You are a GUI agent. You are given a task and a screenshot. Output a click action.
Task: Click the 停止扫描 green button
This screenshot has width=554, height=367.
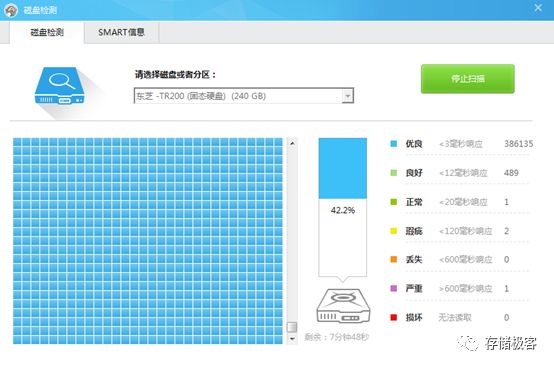pos(467,79)
